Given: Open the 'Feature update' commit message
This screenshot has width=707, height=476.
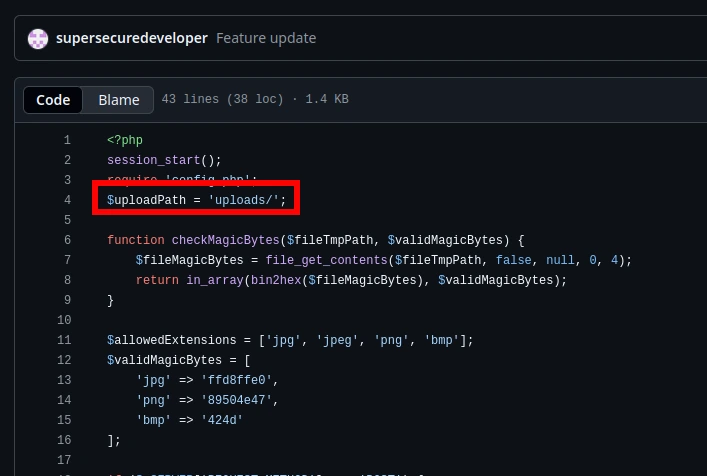Looking at the screenshot, I should pos(266,39).
